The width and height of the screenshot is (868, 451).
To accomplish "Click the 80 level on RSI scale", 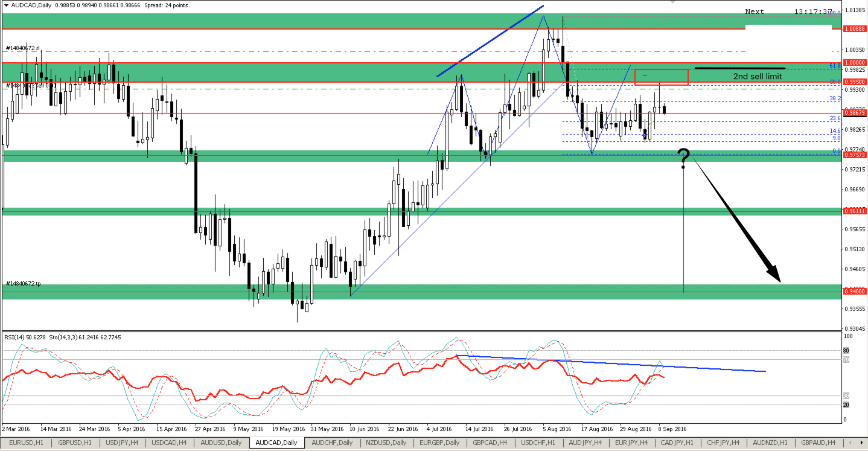I will click(846, 350).
